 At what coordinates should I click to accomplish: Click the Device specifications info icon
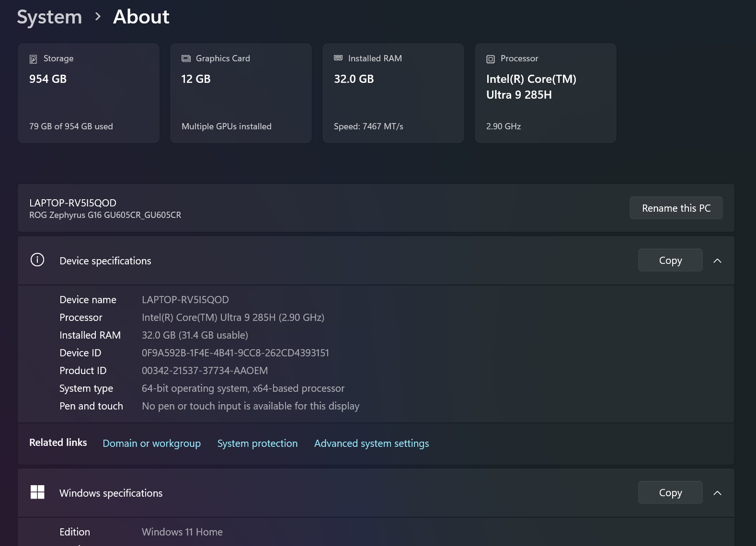pyautogui.click(x=37, y=260)
